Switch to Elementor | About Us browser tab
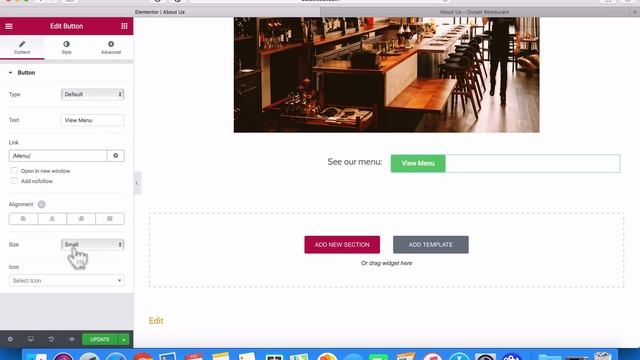Image resolution: width=640 pixels, height=360 pixels. coord(160,12)
